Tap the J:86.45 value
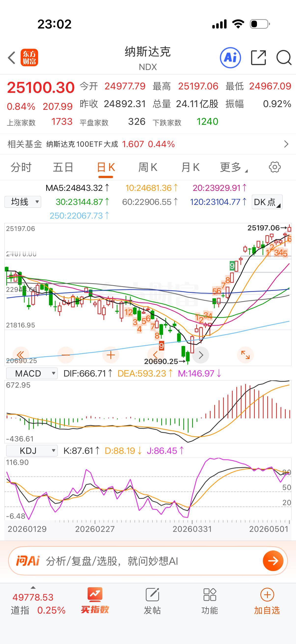 [x=165, y=451]
